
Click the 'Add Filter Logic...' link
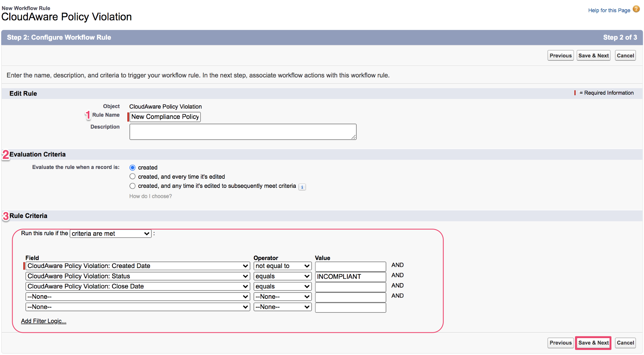[44, 321]
